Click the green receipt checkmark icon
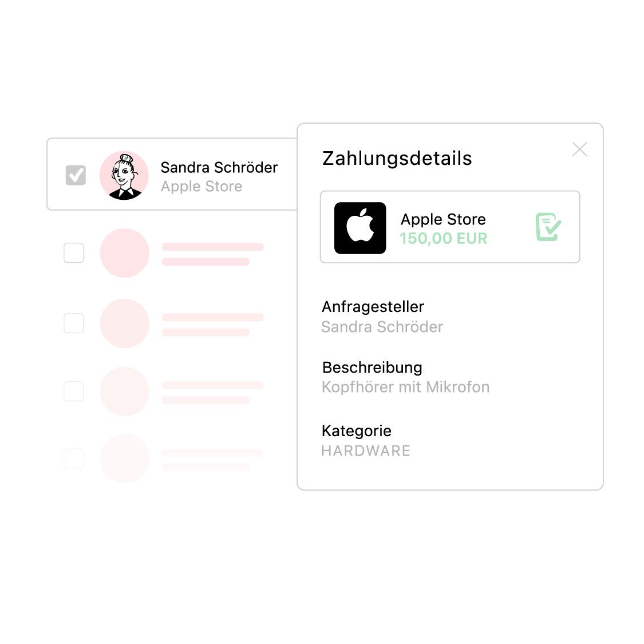Image resolution: width=644 pixels, height=644 pixels. point(548,227)
